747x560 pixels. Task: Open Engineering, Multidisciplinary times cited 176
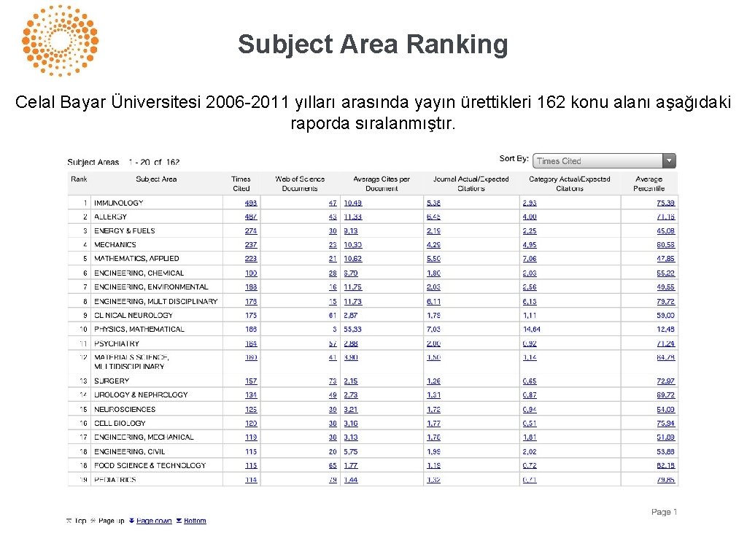pyautogui.click(x=251, y=301)
